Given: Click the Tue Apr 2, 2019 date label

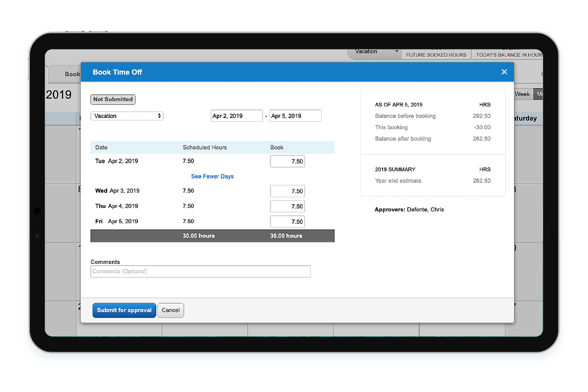Looking at the screenshot, I should click(x=117, y=161).
